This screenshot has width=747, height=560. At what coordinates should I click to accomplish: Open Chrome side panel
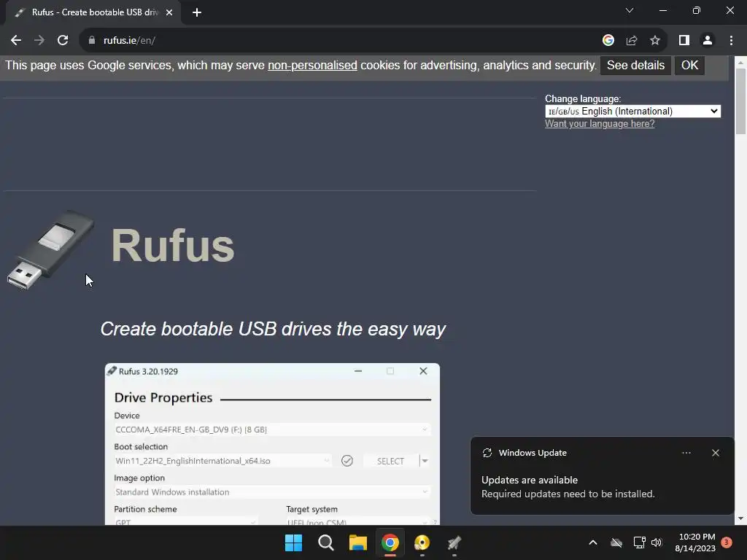click(684, 41)
